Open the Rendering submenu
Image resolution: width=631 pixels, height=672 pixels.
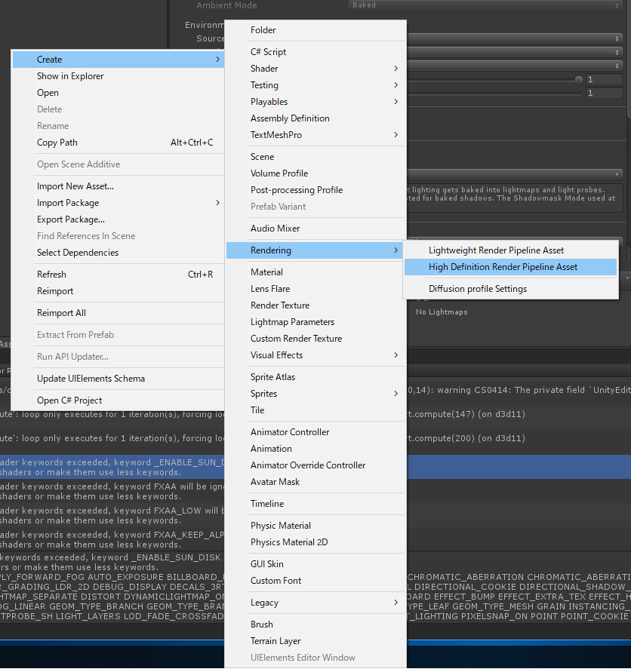pos(315,250)
